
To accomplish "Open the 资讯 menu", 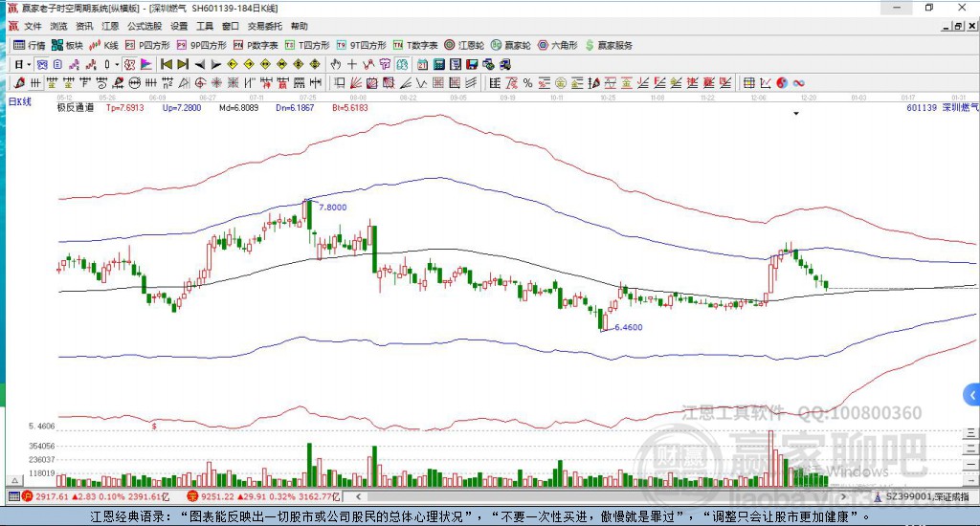I will click(84, 26).
